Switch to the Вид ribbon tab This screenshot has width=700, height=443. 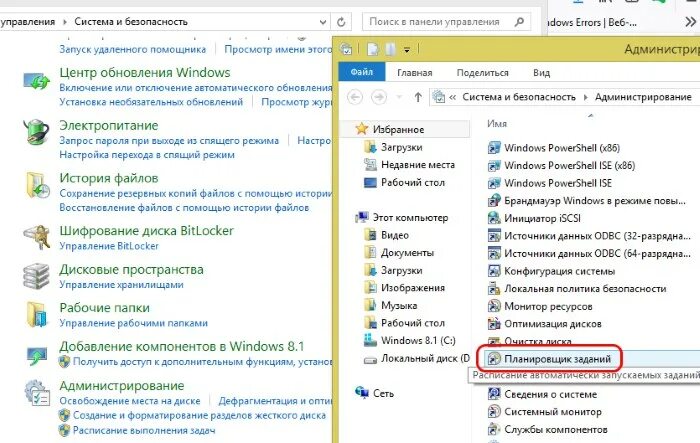[541, 73]
